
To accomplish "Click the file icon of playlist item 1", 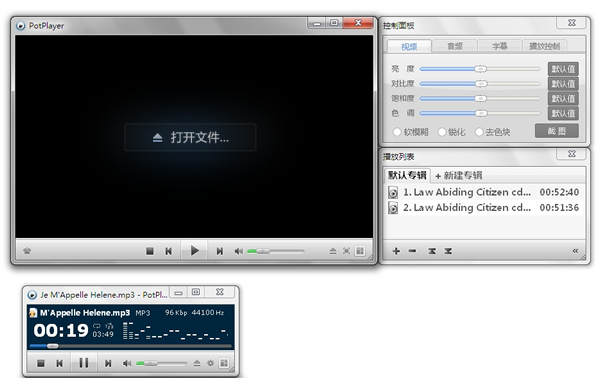I will pos(393,192).
